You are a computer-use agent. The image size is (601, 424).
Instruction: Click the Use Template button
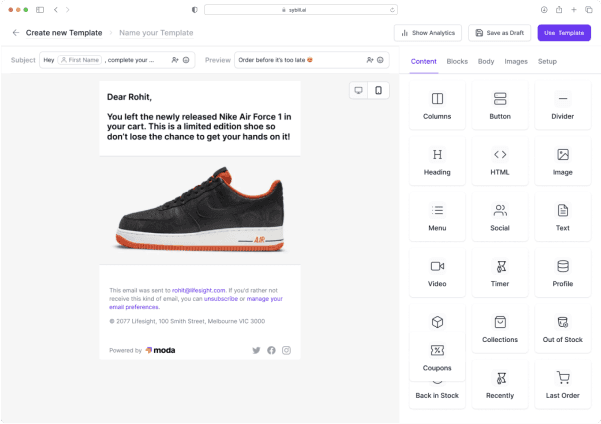[564, 33]
